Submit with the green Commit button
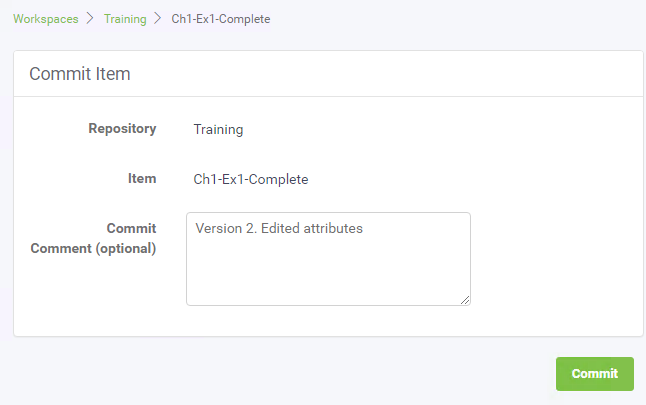The image size is (646, 405). tap(595, 374)
